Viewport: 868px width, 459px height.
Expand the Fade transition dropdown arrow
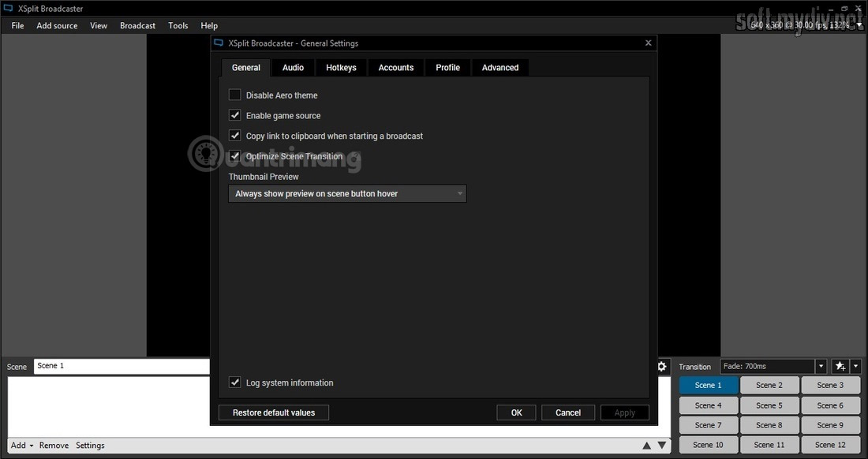coord(821,367)
